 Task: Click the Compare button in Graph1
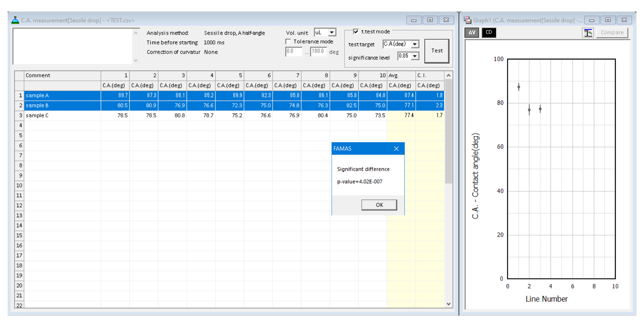[x=612, y=33]
